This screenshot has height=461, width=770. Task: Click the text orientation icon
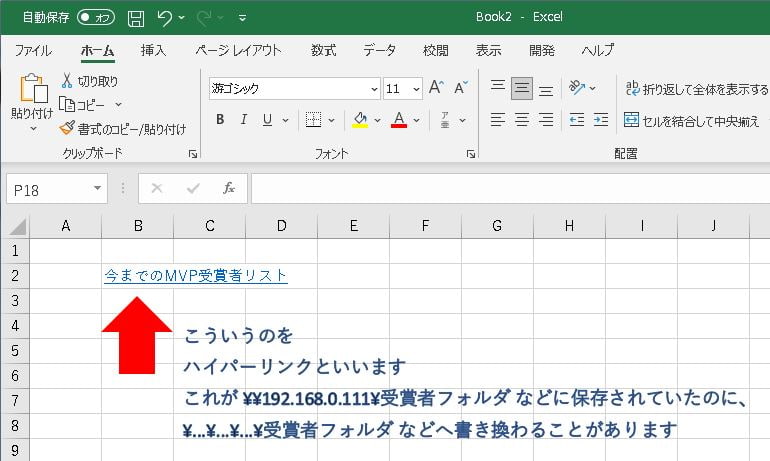click(577, 88)
